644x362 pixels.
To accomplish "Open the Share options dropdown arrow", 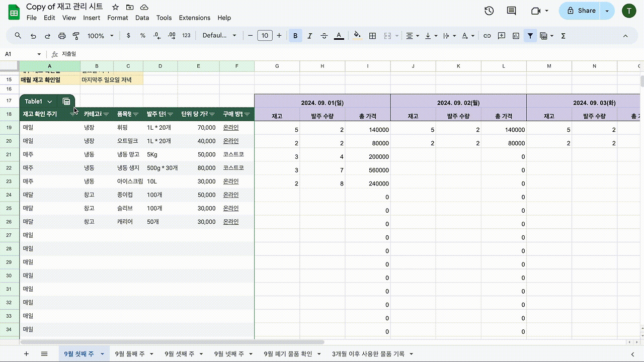I will [607, 11].
